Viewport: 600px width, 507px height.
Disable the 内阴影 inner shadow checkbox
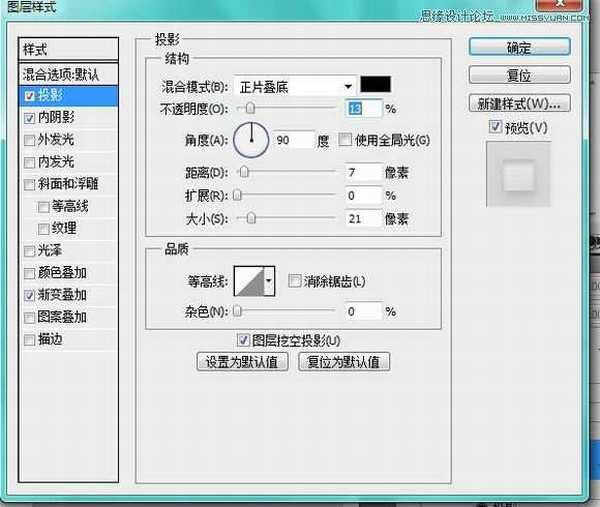[x=29, y=118]
